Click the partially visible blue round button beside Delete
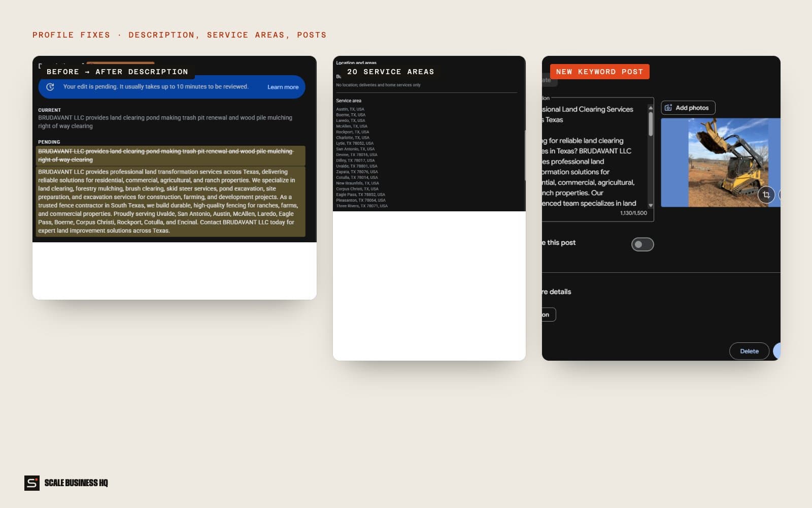Viewport: 812px width, 508px height. click(776, 351)
